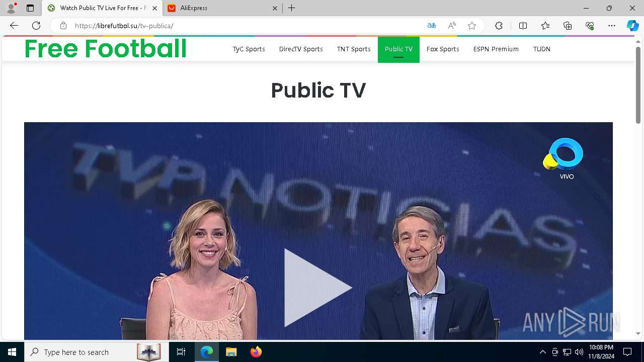
Task: Click the scrollbar down arrow
Action: pyautogui.click(x=638, y=333)
